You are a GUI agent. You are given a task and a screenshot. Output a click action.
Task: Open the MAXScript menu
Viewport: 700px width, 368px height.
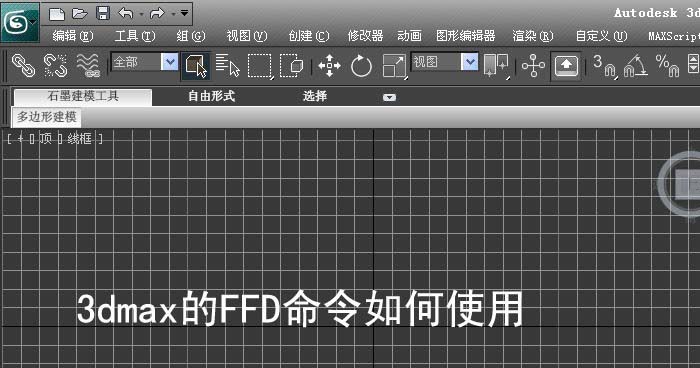pos(674,36)
